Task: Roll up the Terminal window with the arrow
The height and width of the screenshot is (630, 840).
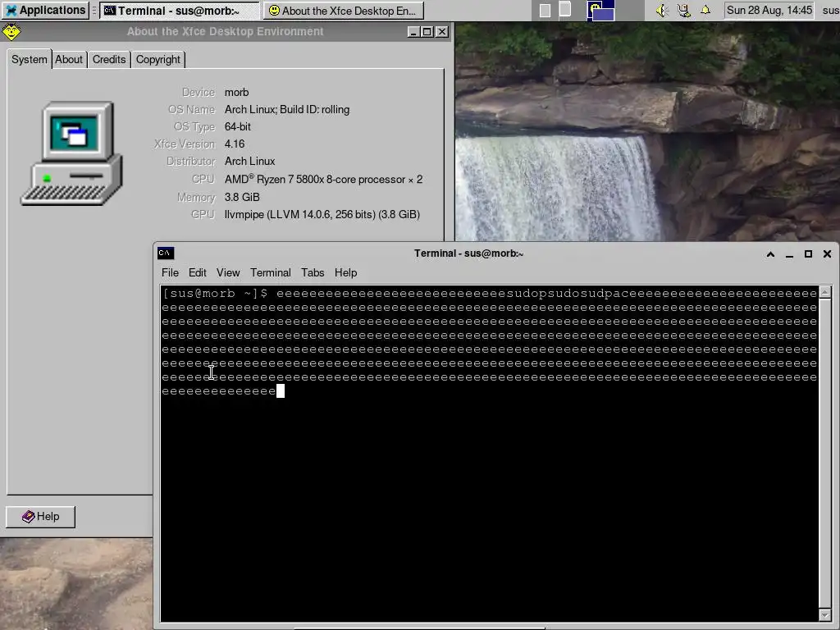Action: [770, 254]
